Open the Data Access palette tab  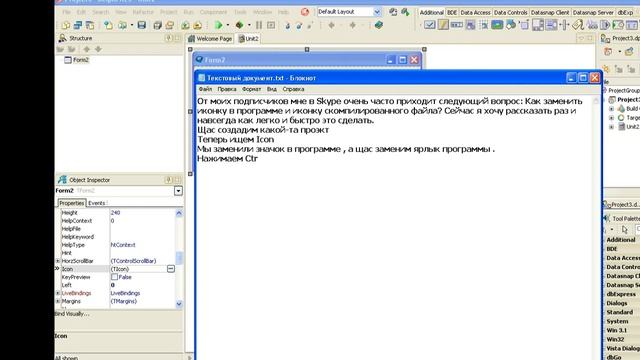coord(476,13)
